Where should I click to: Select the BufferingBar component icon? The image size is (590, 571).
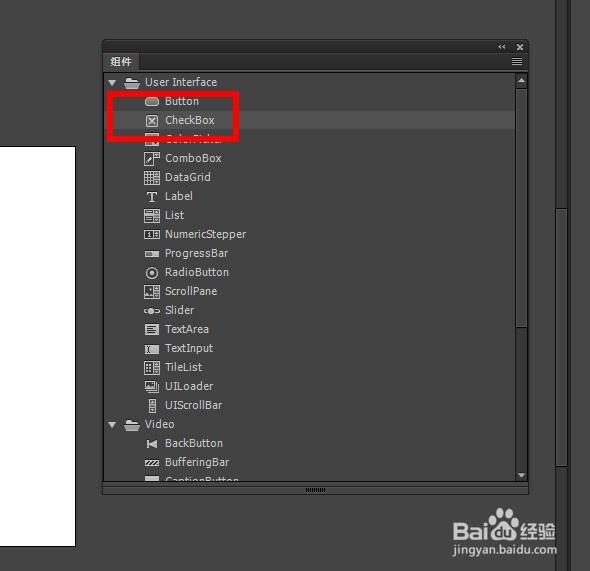(152, 463)
